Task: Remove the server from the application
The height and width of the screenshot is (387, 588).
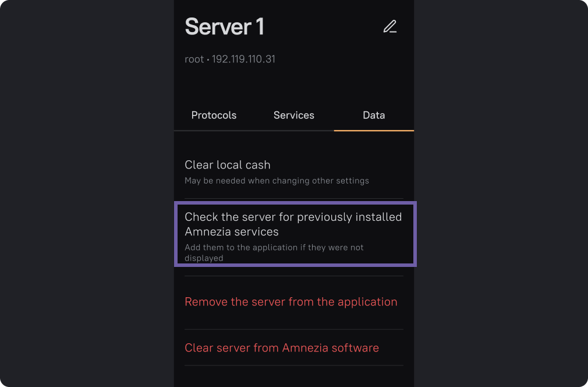Action: (x=291, y=302)
